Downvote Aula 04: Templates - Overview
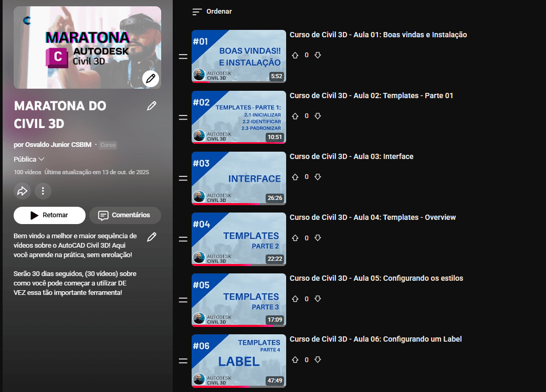 pos(318,238)
